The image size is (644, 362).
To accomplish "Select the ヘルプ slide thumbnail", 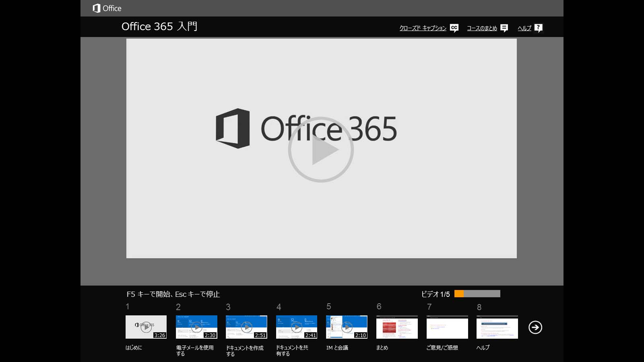I will tap(497, 327).
